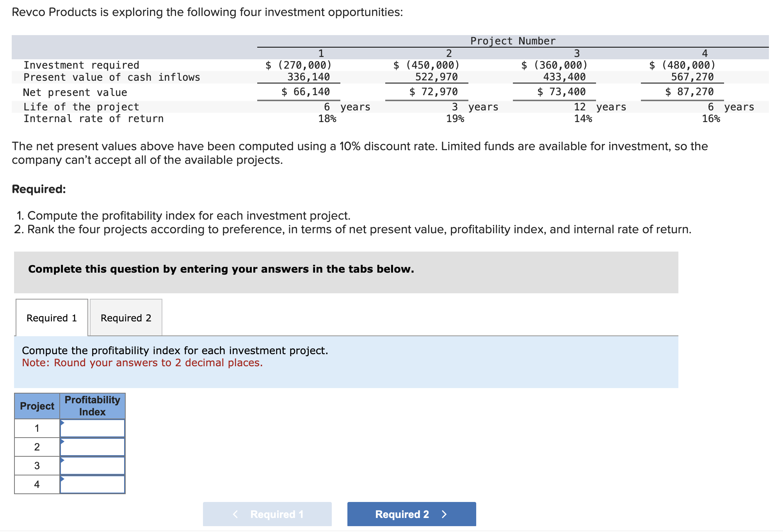
Task: Click Project 1 net present value $66,140
Action: pyautogui.click(x=306, y=92)
